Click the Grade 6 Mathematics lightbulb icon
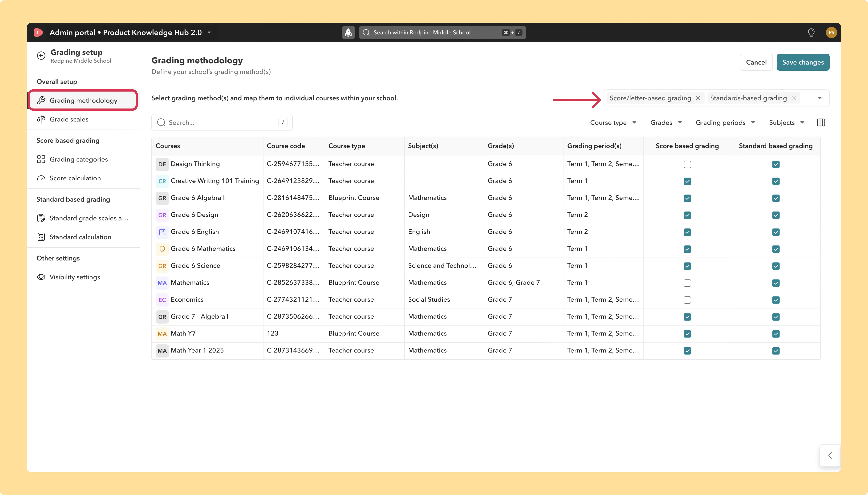The image size is (868, 495). tap(162, 249)
